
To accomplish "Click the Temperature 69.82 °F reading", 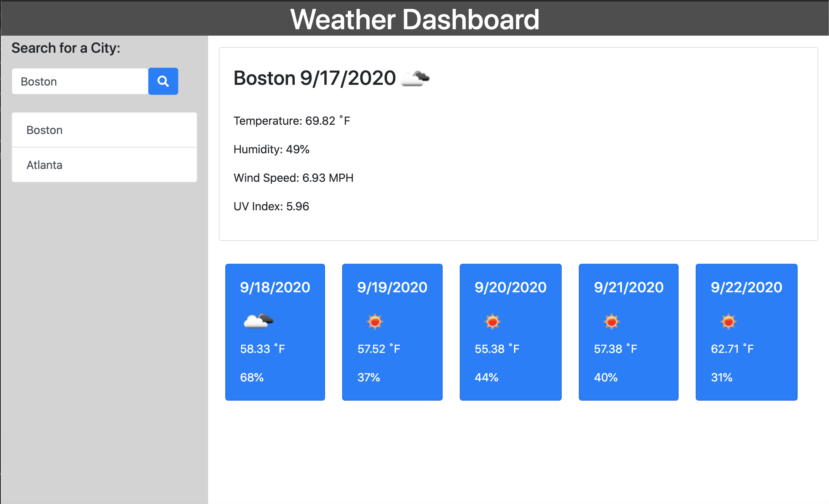I will (x=292, y=121).
